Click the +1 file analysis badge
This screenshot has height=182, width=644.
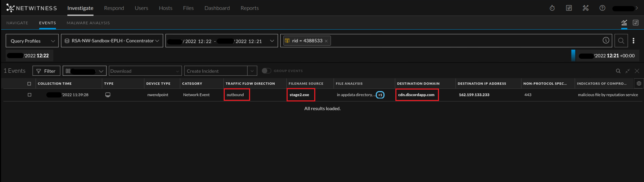pyautogui.click(x=380, y=95)
